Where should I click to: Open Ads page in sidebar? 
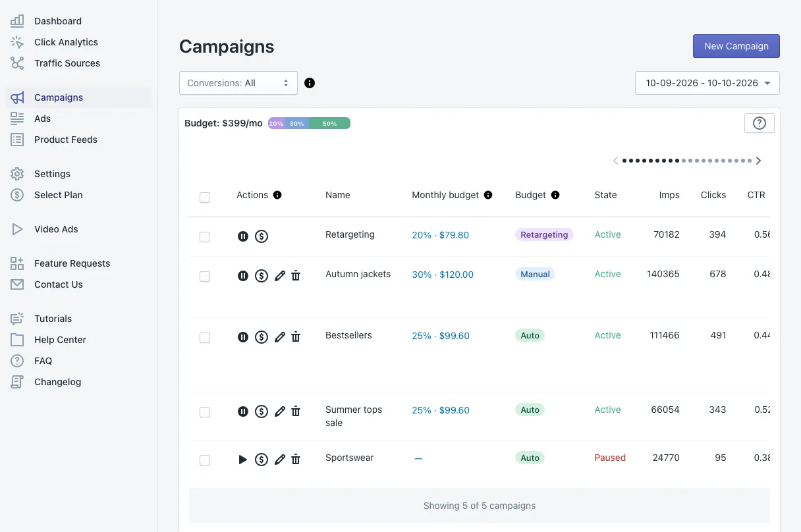(78, 119)
